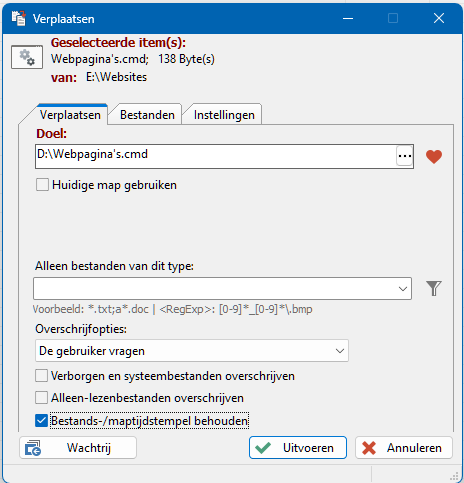The image size is (464, 483).
Task: Minimize the Verplaatsen dialog
Action: [348, 18]
